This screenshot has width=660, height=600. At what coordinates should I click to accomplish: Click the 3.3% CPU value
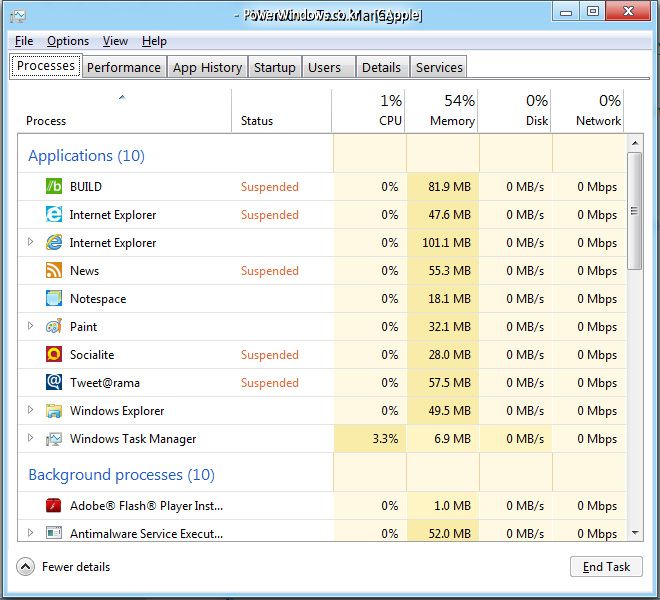(x=385, y=439)
